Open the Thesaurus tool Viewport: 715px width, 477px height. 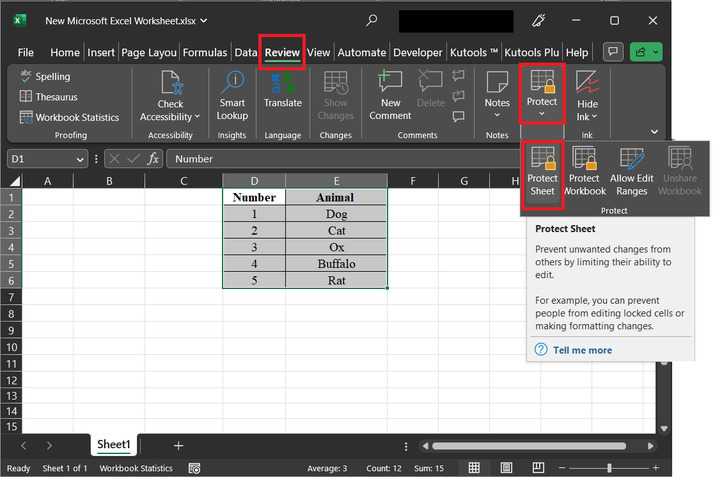pyautogui.click(x=50, y=97)
